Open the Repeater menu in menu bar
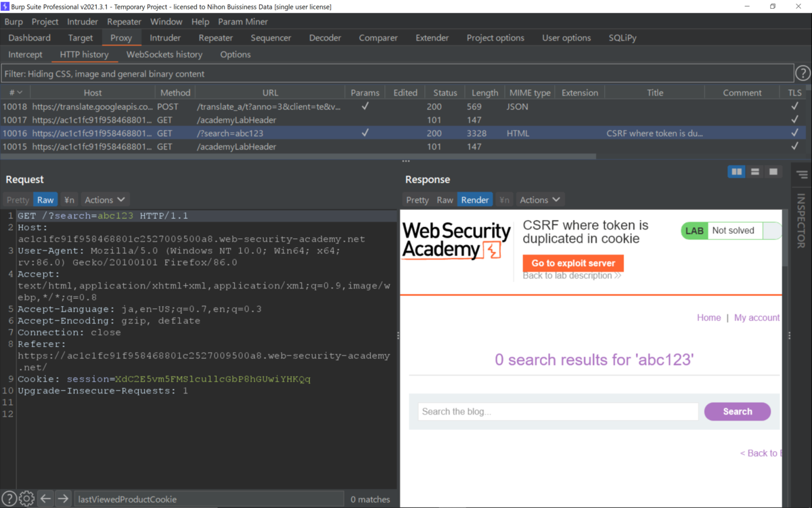Screen dimensions: 812x508 (x=124, y=22)
